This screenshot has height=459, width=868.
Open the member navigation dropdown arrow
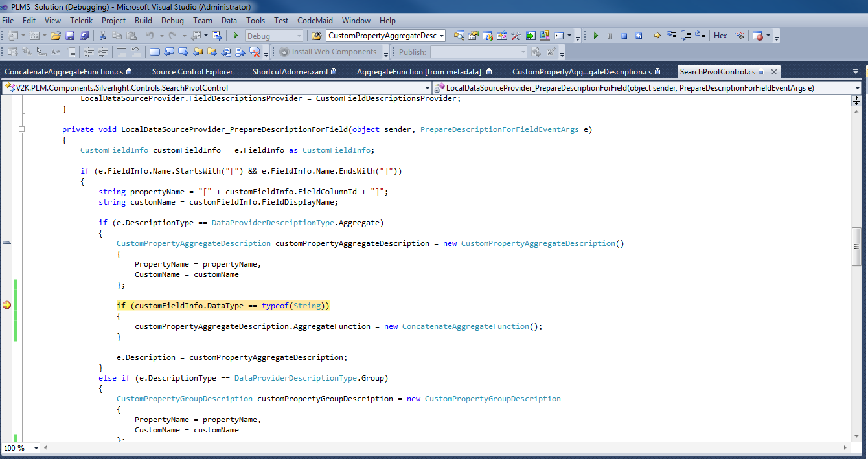pos(857,87)
